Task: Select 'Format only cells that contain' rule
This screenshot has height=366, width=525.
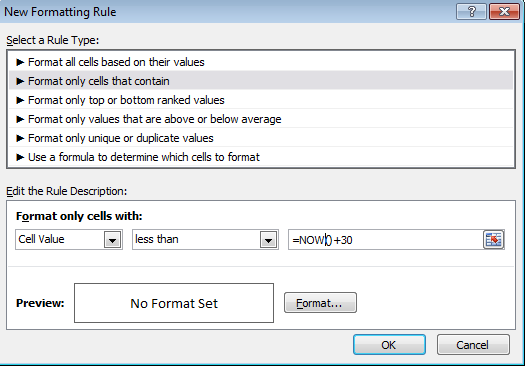Action: (261, 81)
